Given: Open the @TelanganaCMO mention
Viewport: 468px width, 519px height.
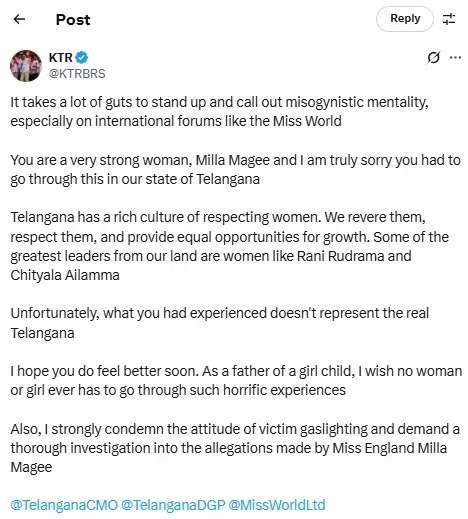Looking at the screenshot, I should tap(64, 505).
